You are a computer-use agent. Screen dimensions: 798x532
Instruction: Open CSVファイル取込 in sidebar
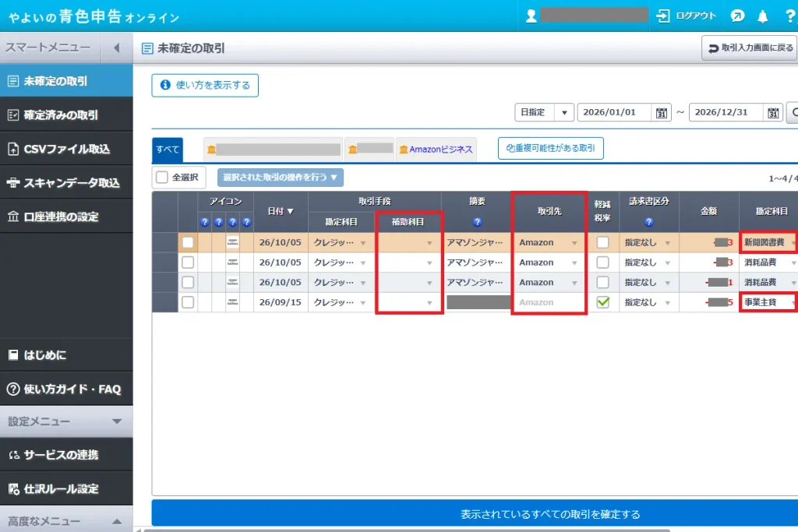click(66, 149)
